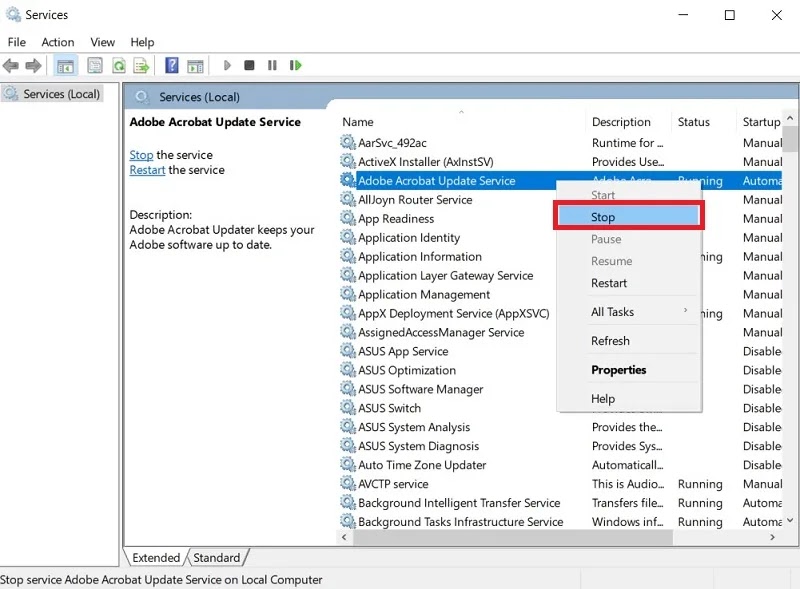
Task: Select the ASUS System Diagnosis row
Action: pos(561,446)
